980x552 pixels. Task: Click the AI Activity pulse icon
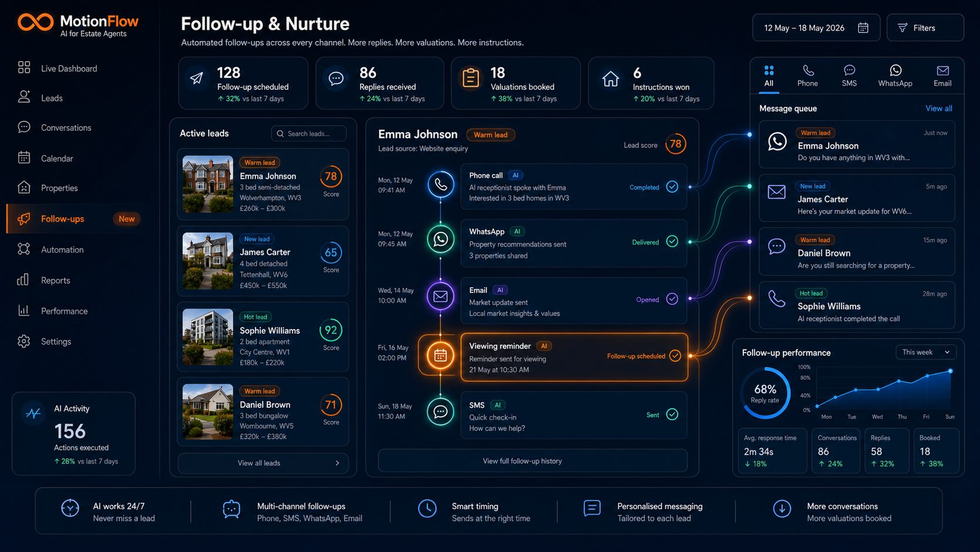pos(33,413)
